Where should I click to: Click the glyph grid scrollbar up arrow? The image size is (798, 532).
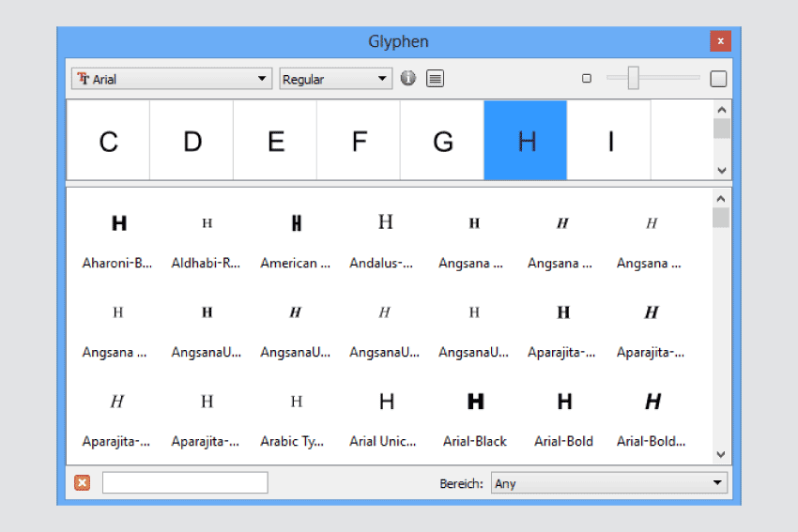click(x=722, y=110)
